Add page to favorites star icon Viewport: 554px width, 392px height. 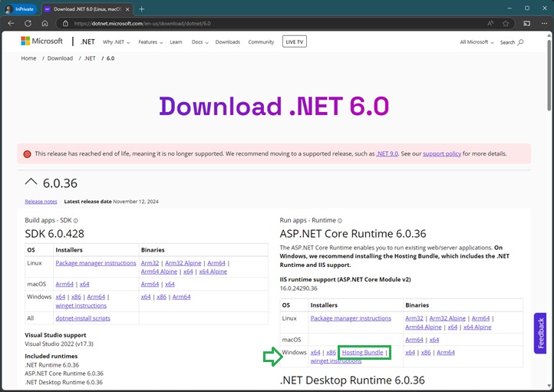[x=506, y=23]
